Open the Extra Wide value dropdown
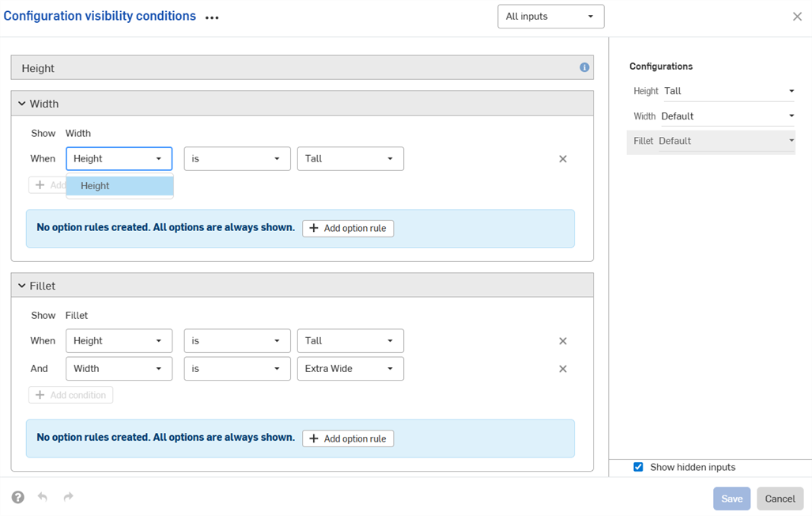Image resolution: width=812 pixels, height=516 pixels. tap(350, 369)
